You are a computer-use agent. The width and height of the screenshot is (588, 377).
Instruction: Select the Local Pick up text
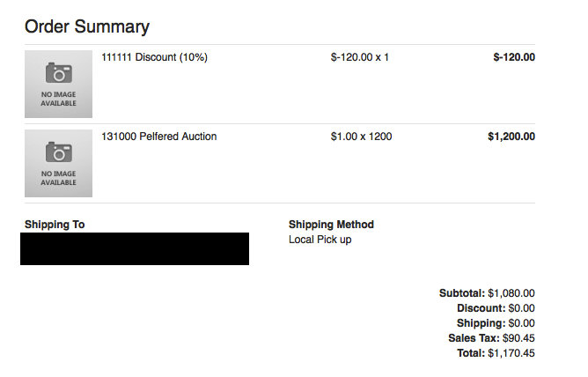[320, 240]
